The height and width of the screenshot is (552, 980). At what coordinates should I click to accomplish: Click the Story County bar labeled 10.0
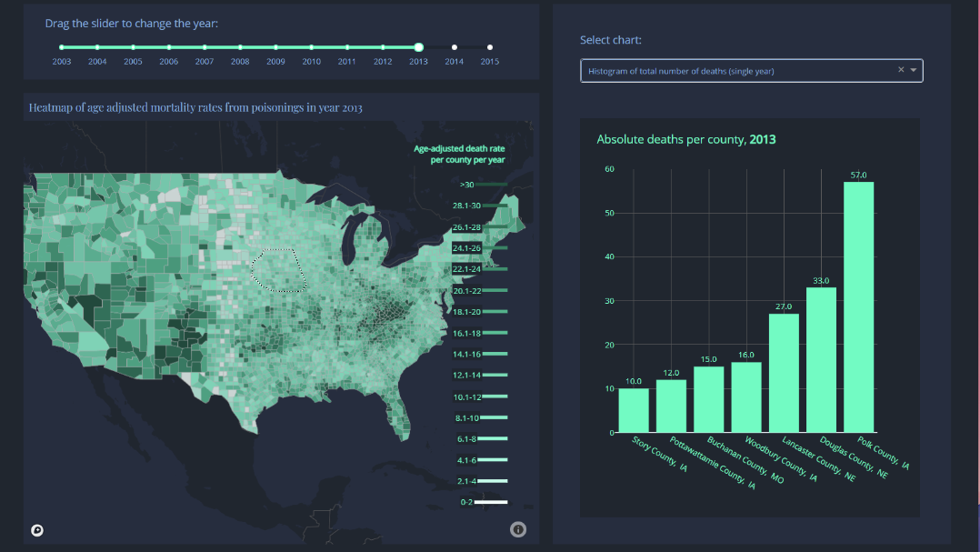[634, 410]
